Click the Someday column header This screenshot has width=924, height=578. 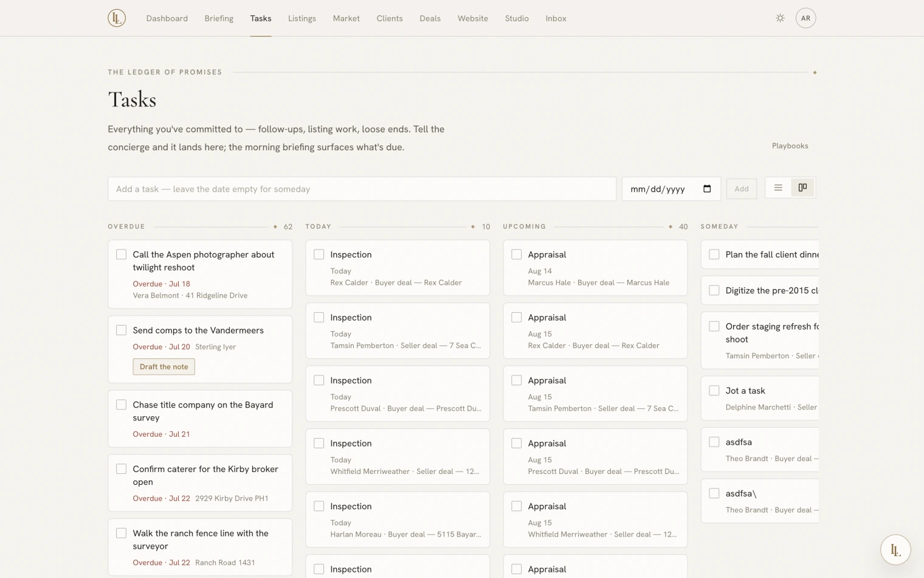(719, 226)
